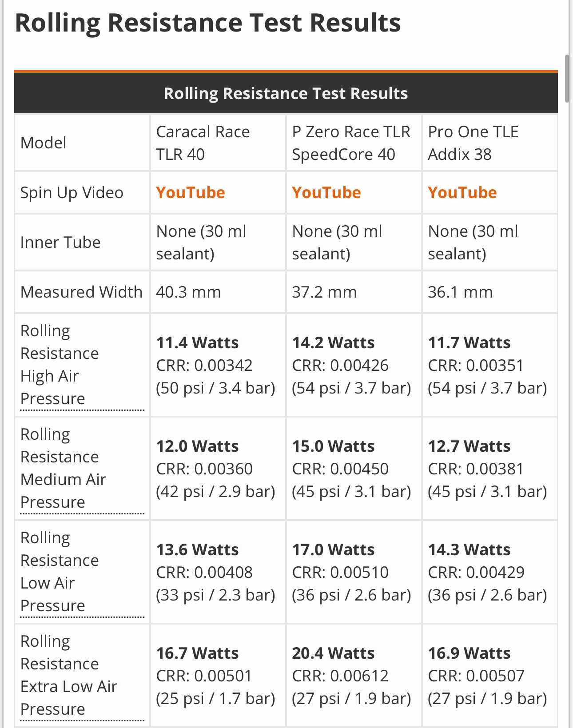
Task: Click the Pro One TLE Addix 38 cell
Action: (473, 143)
